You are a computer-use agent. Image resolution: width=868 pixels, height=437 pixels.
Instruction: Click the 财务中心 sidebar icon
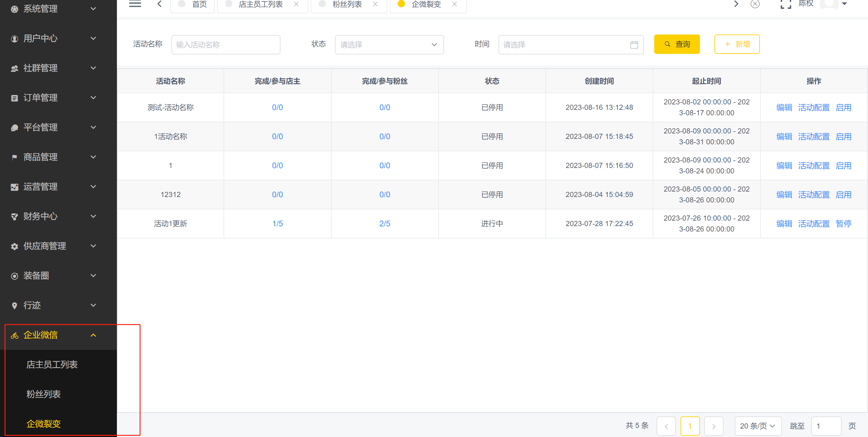[14, 216]
